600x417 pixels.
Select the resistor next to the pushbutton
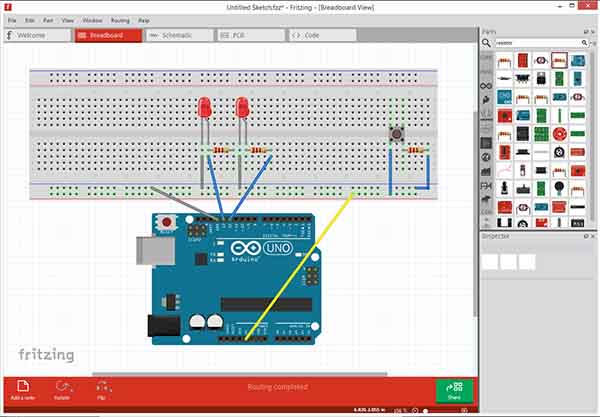pos(416,150)
